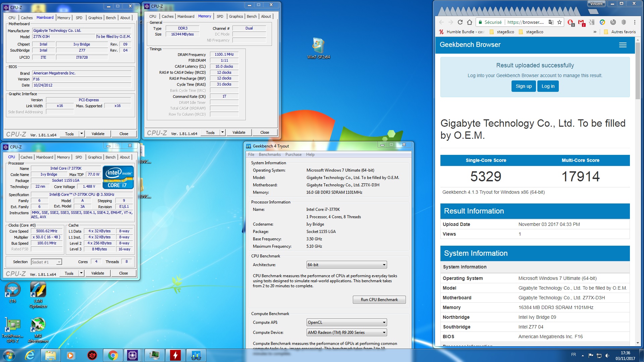Open Internet Explorer from the taskbar
Viewport: 644px width, 362px height.
[30, 355]
